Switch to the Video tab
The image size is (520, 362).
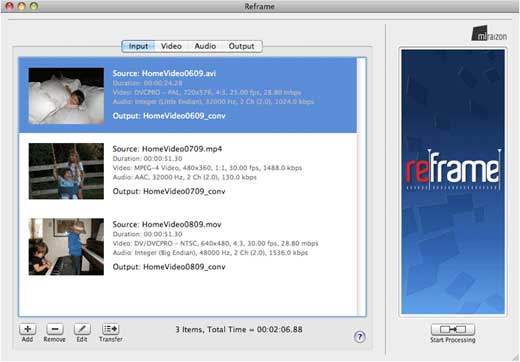tap(171, 46)
